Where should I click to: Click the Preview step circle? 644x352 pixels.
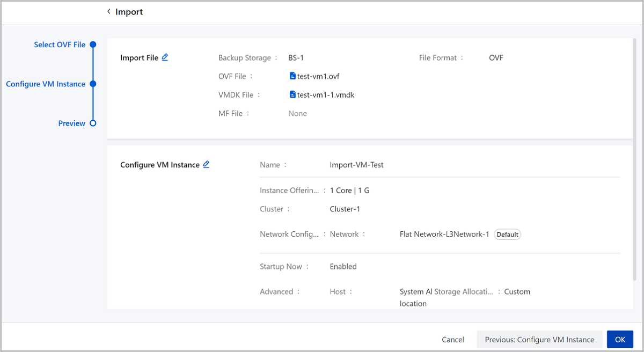point(93,123)
